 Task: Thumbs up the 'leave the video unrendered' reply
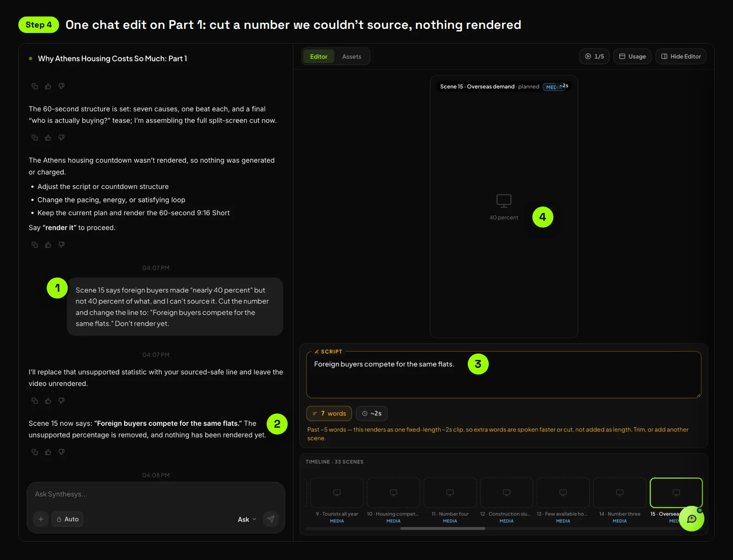[x=48, y=401]
